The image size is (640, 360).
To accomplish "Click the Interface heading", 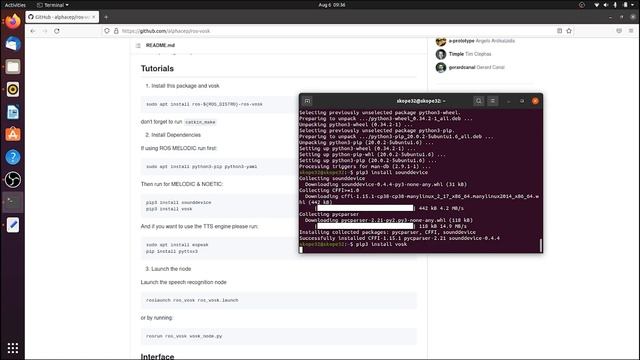I will click(157, 356).
